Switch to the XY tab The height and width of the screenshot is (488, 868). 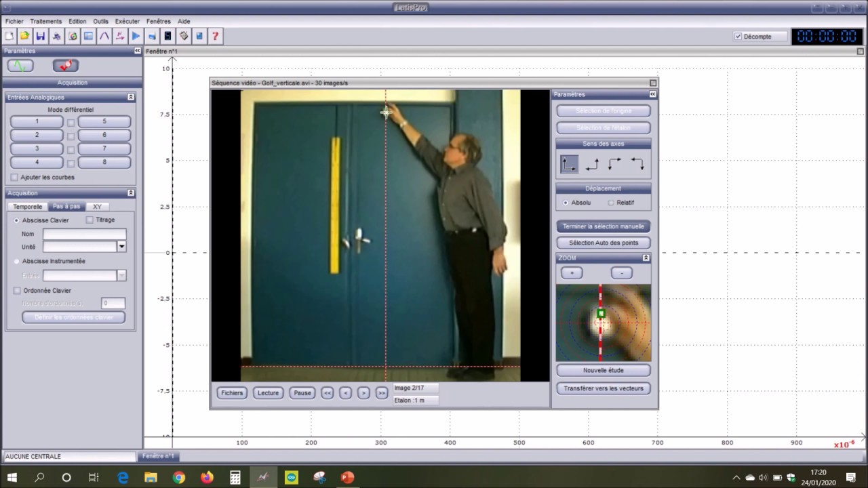point(98,207)
